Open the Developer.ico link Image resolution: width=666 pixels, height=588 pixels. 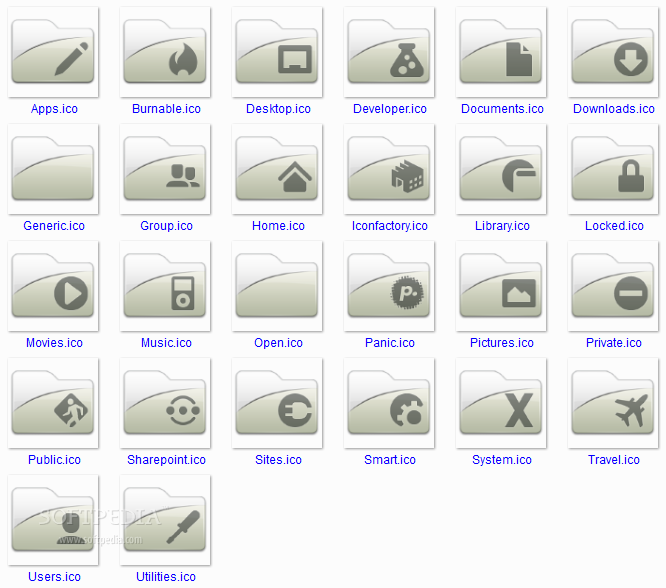(x=390, y=109)
